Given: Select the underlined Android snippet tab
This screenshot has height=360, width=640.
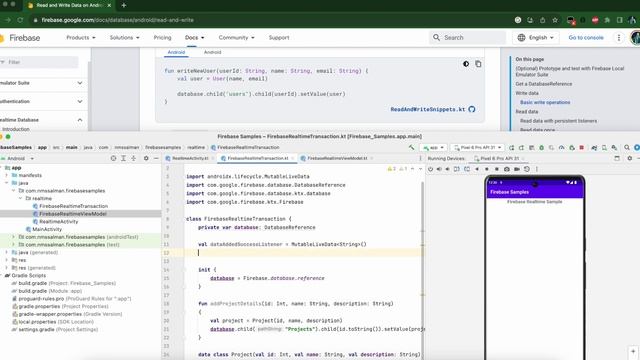Looking at the screenshot, I should 176,52.
